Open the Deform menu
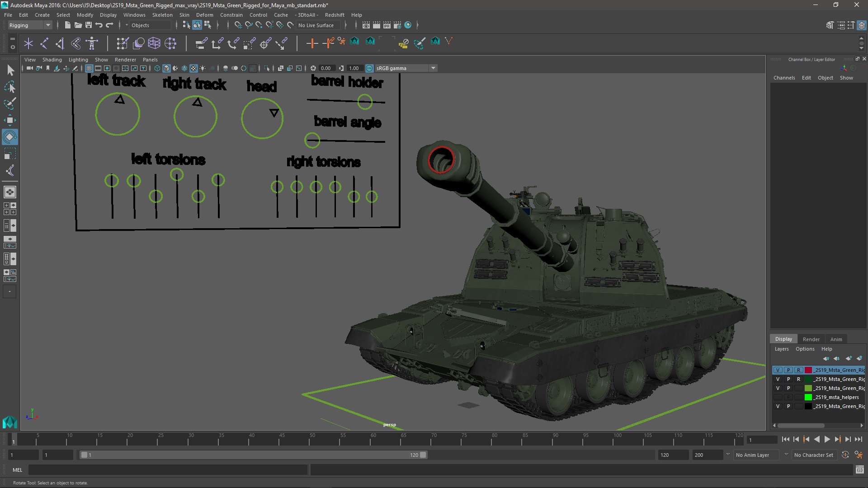Screen dimensions: 868x488 [204, 15]
